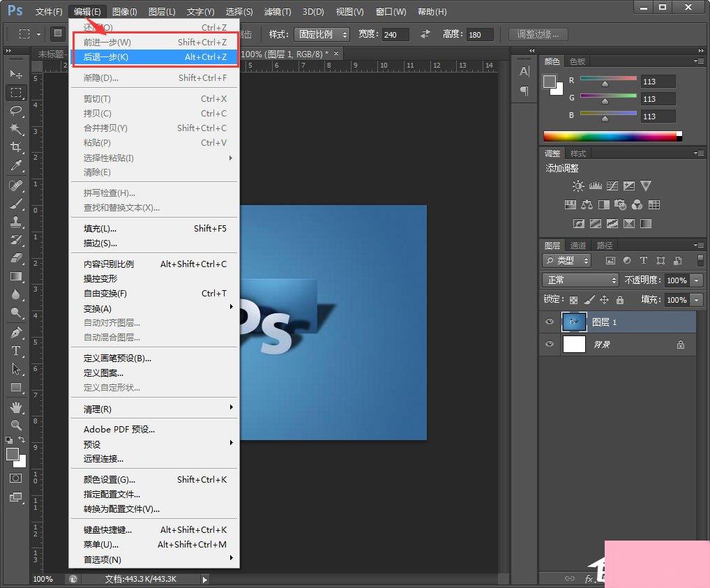Select the Eyedropper tool
The width and height of the screenshot is (710, 588).
tap(16, 165)
